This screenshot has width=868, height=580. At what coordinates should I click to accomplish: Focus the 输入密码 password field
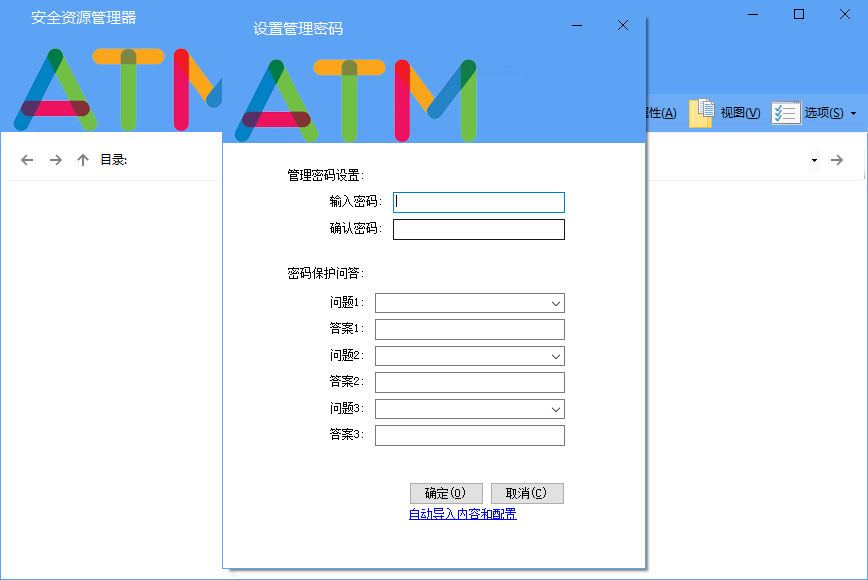tap(479, 202)
